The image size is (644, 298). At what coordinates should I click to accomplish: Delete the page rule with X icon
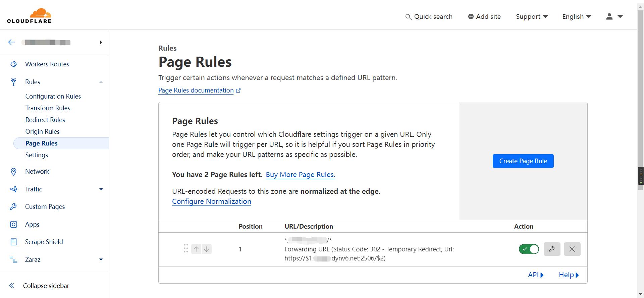coord(572,249)
